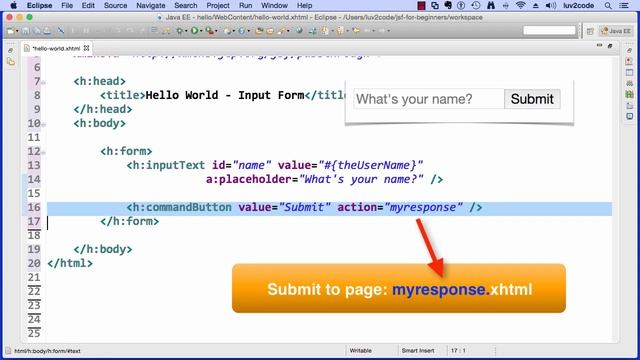Click the Save toolbar icon

(x=25, y=31)
